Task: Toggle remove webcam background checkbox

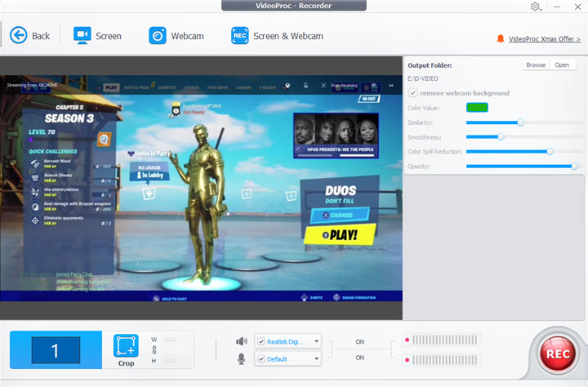Action: pyautogui.click(x=413, y=93)
